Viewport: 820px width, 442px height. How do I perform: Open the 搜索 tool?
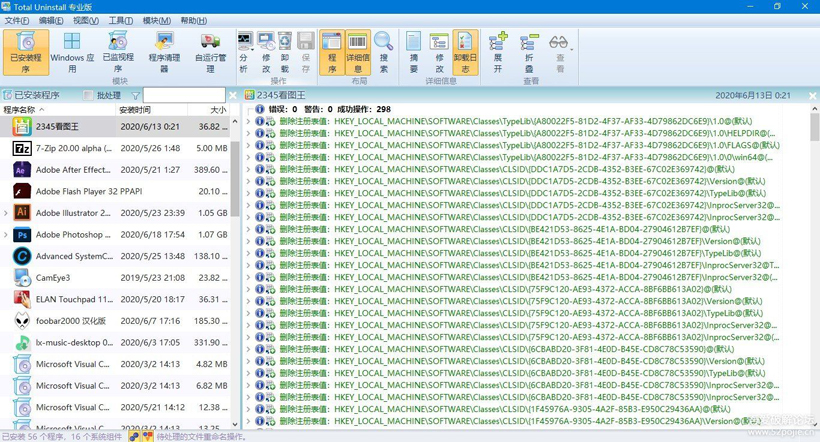[384, 52]
